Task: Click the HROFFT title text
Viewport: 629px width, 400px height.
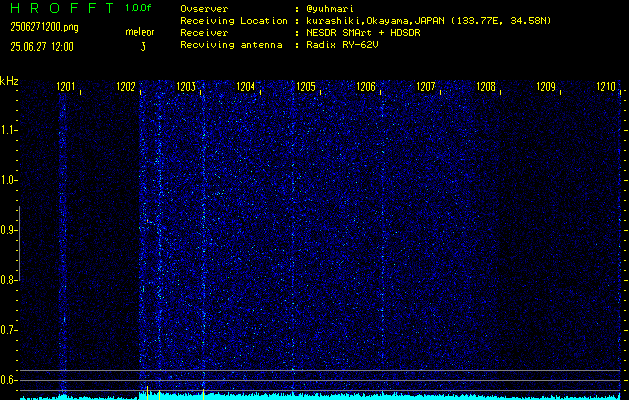Action: tap(62, 8)
